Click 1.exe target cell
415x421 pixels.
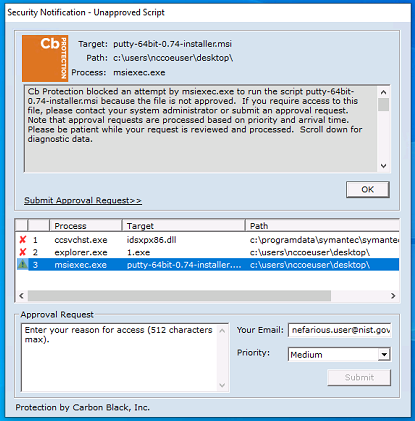tap(138, 252)
